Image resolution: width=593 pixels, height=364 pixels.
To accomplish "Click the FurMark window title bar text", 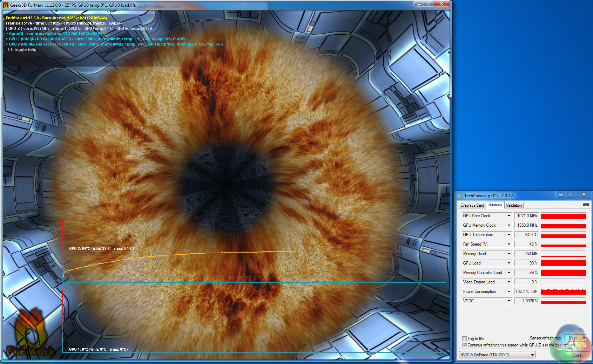I will pos(73,5).
